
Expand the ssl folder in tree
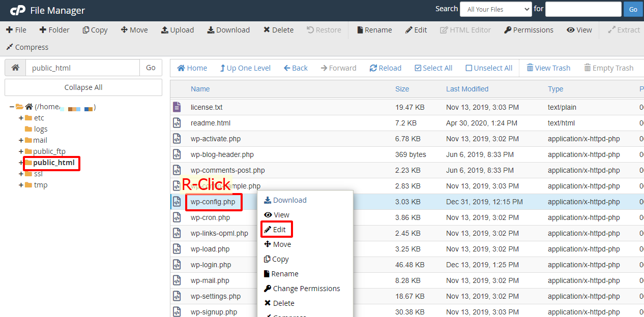coord(21,174)
